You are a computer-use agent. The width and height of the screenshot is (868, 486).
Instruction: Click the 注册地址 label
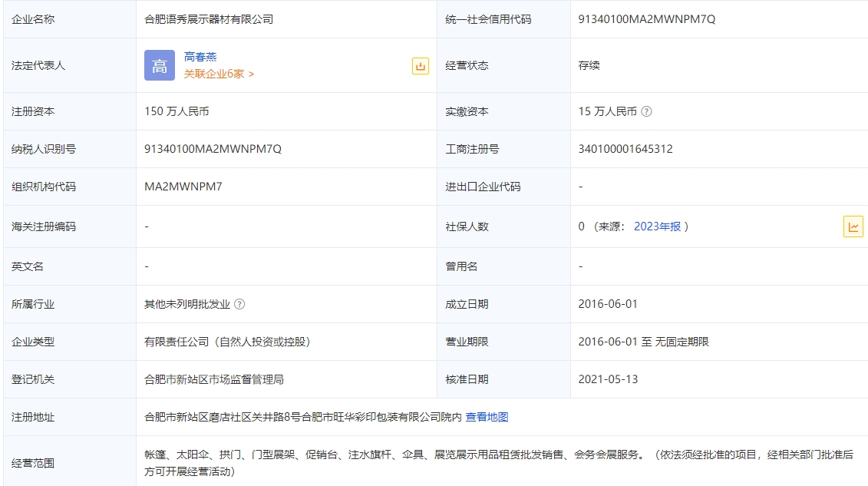33,417
